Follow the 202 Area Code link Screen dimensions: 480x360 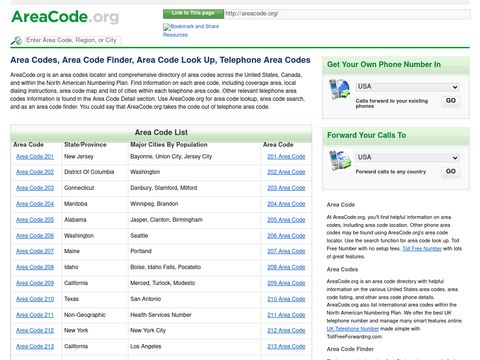[x=286, y=172]
